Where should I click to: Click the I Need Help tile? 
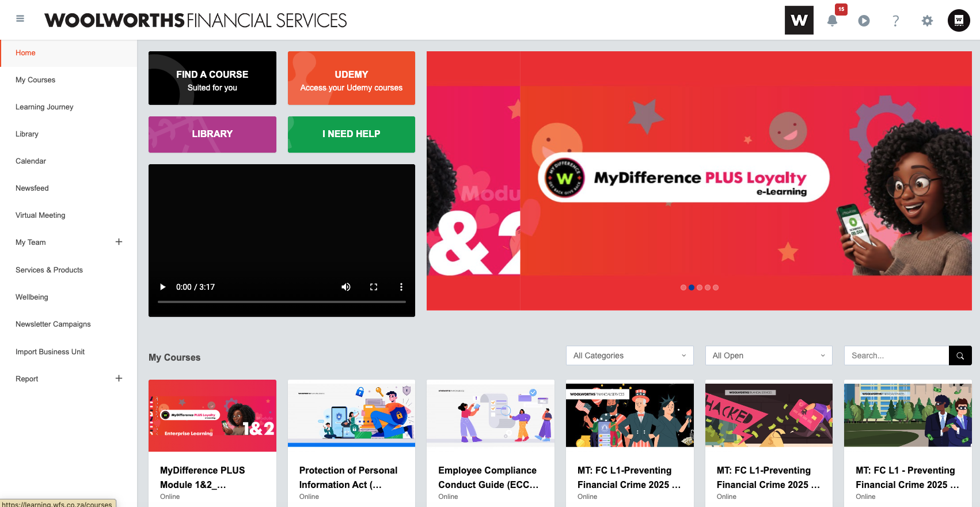[351, 134]
